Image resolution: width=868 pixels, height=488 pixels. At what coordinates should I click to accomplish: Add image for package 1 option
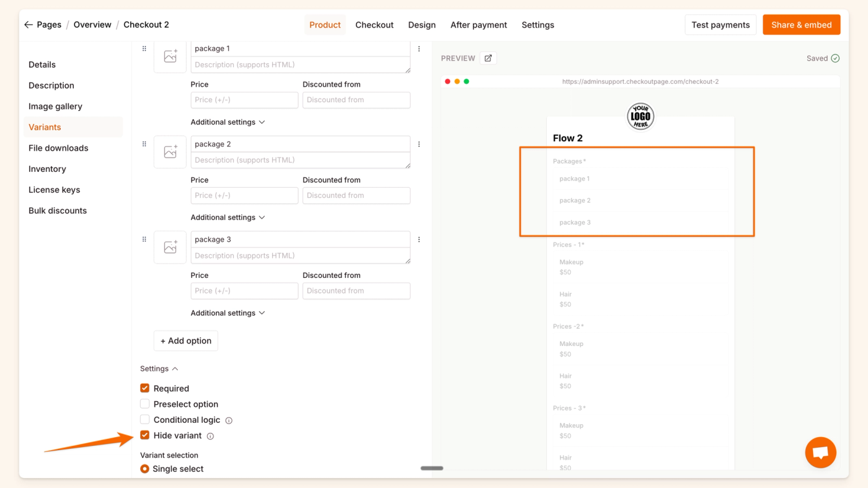(x=170, y=56)
